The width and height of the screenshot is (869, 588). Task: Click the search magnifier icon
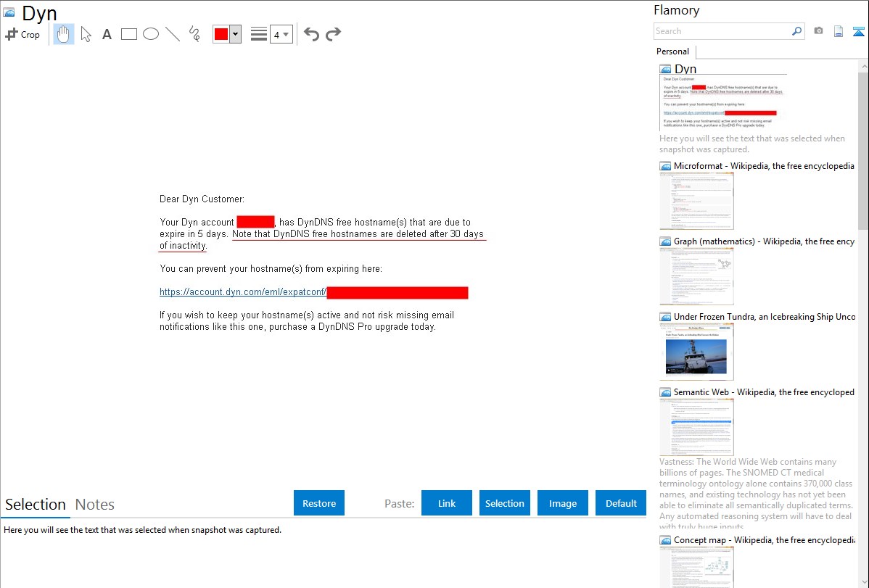[x=797, y=31]
